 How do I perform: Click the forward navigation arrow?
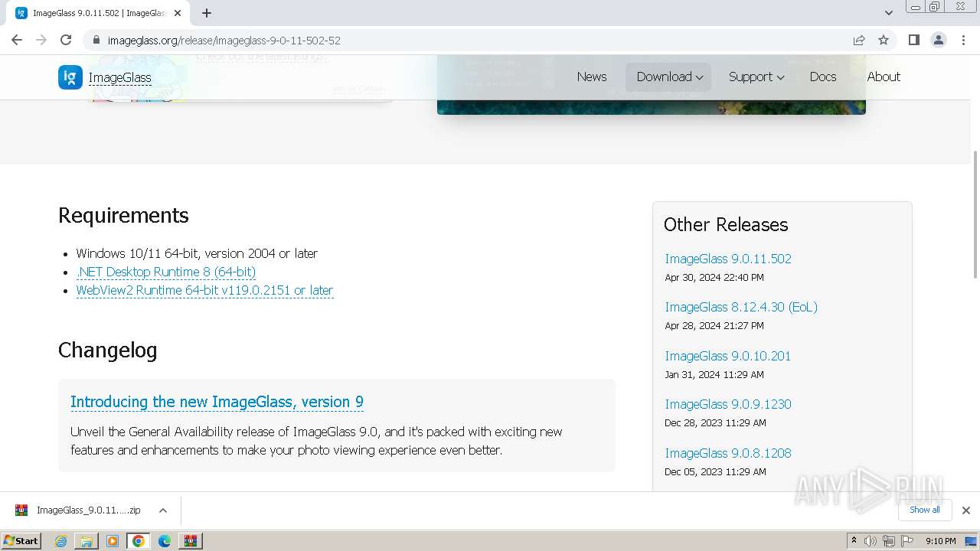point(41,40)
